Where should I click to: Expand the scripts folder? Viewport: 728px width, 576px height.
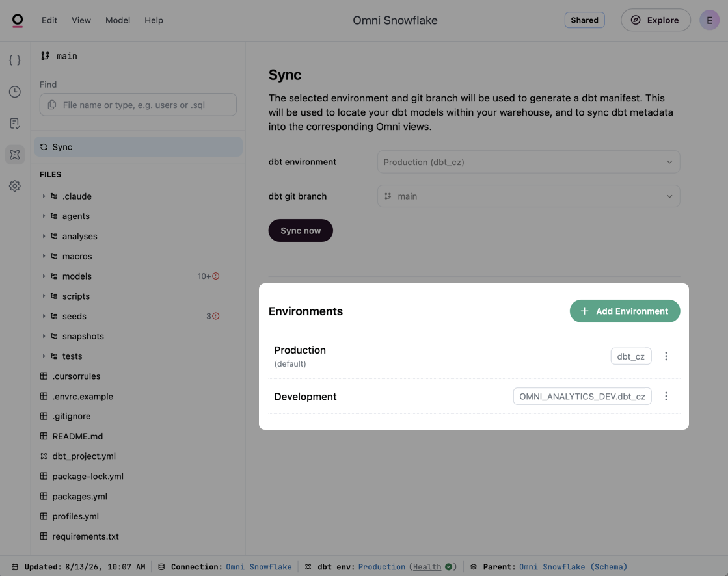click(x=44, y=296)
